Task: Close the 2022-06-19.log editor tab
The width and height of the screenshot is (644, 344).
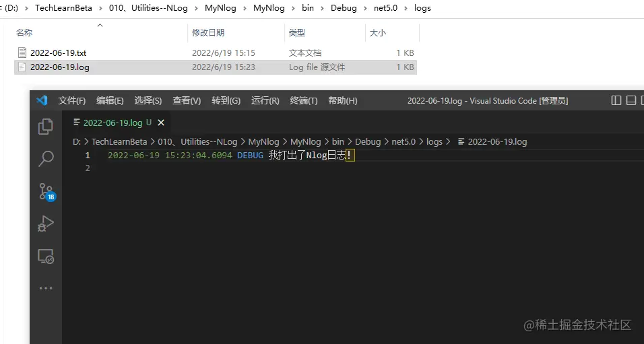Action: coord(161,123)
